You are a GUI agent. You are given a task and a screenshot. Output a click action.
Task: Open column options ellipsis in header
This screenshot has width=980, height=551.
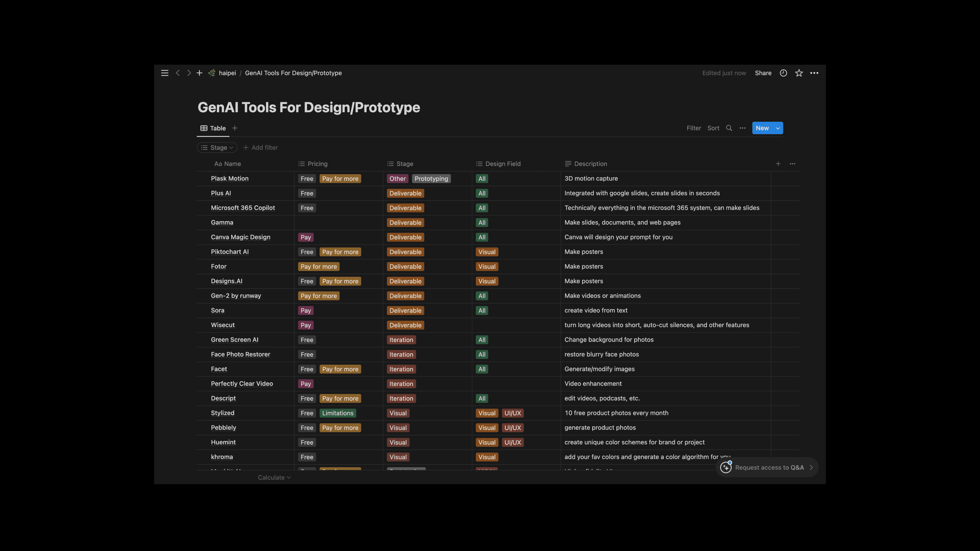pyautogui.click(x=792, y=164)
